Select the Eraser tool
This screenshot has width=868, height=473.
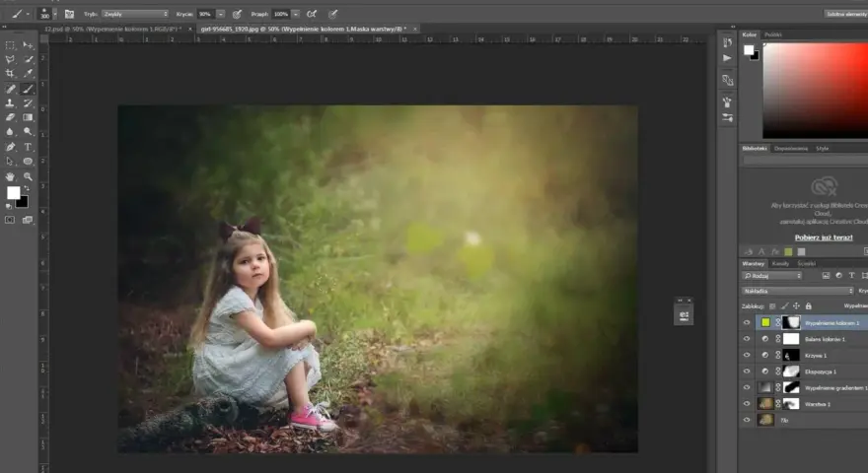(x=10, y=117)
